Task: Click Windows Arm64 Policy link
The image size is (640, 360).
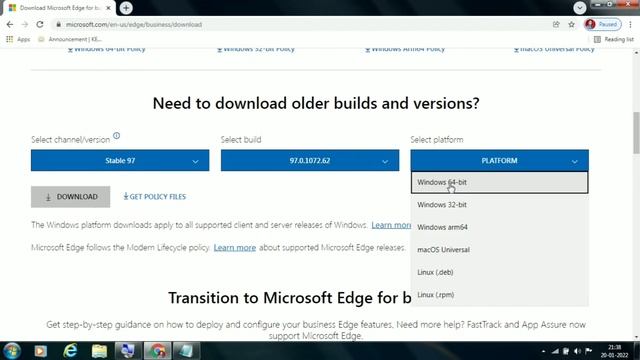Action: [405, 49]
